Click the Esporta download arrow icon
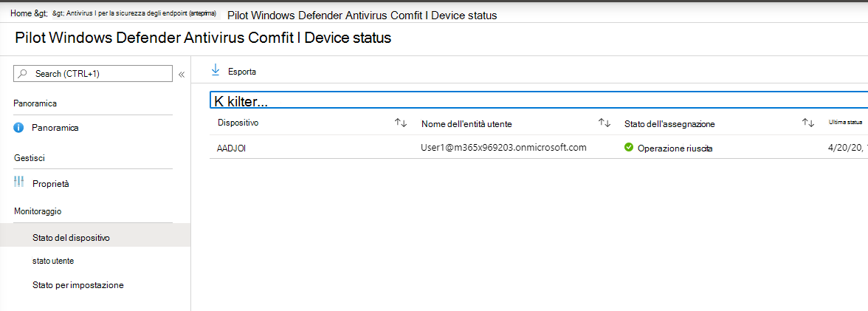The width and height of the screenshot is (868, 311). [216, 70]
